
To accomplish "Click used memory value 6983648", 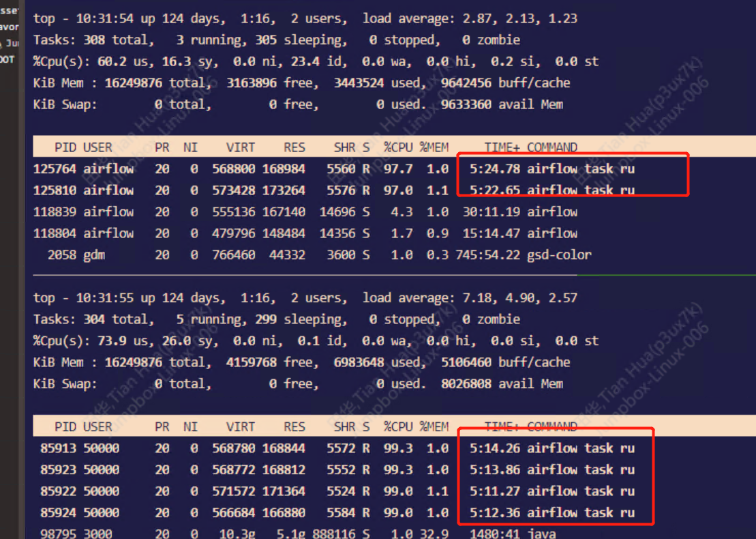I will [359, 362].
